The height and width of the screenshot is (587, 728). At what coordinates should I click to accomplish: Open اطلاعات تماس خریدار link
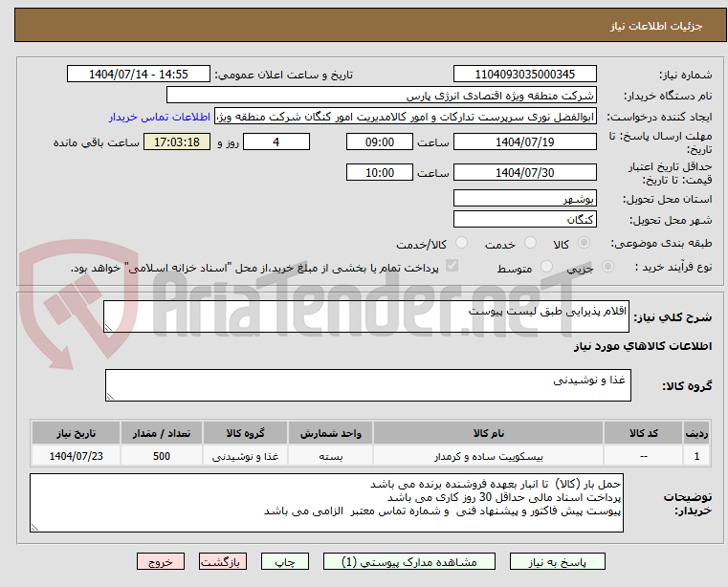coord(160,117)
